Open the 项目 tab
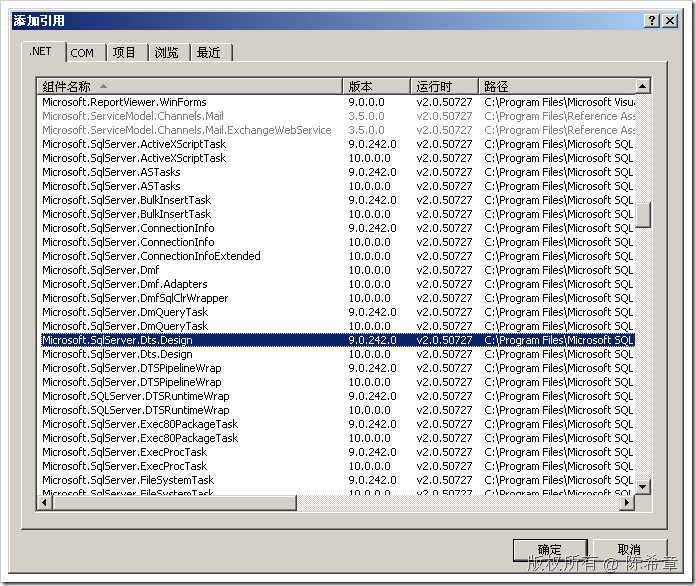 [126, 53]
